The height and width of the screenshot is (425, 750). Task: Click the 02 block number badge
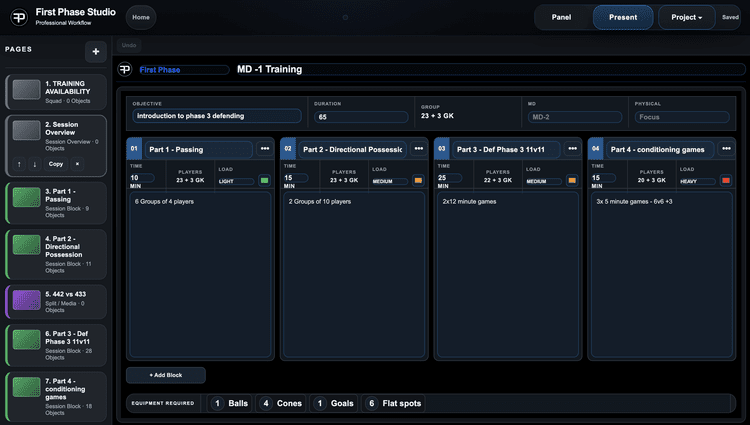point(288,149)
